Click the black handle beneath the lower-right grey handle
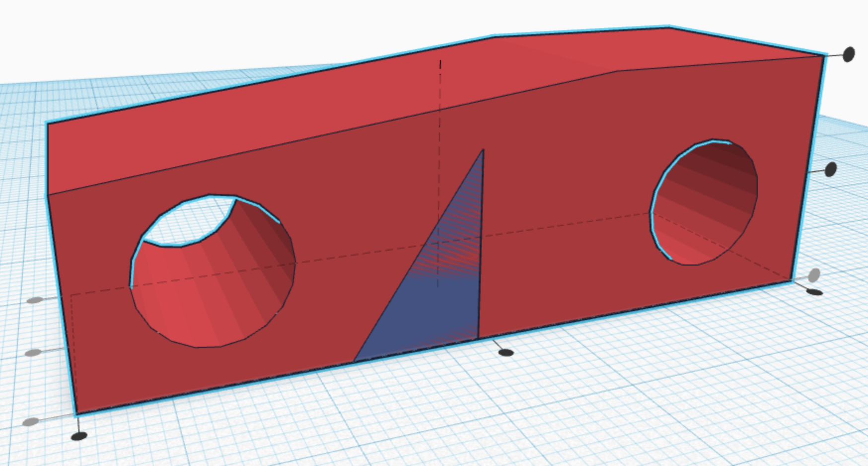 point(814,292)
